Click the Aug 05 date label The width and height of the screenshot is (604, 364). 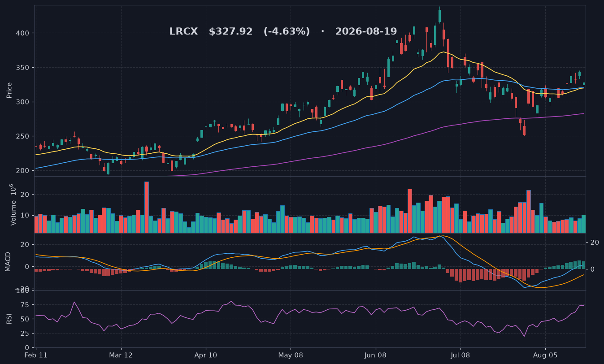click(545, 355)
